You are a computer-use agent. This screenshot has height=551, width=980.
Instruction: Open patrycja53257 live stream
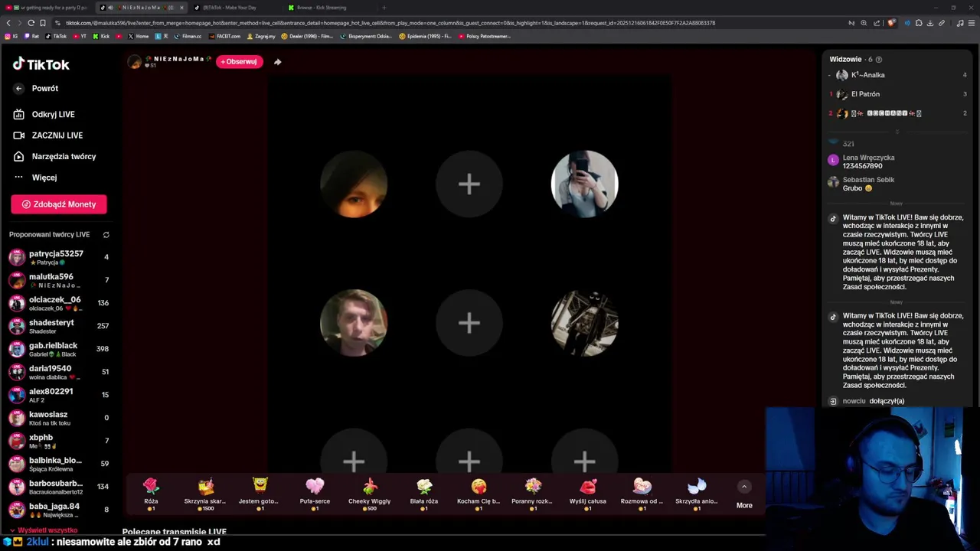point(59,257)
